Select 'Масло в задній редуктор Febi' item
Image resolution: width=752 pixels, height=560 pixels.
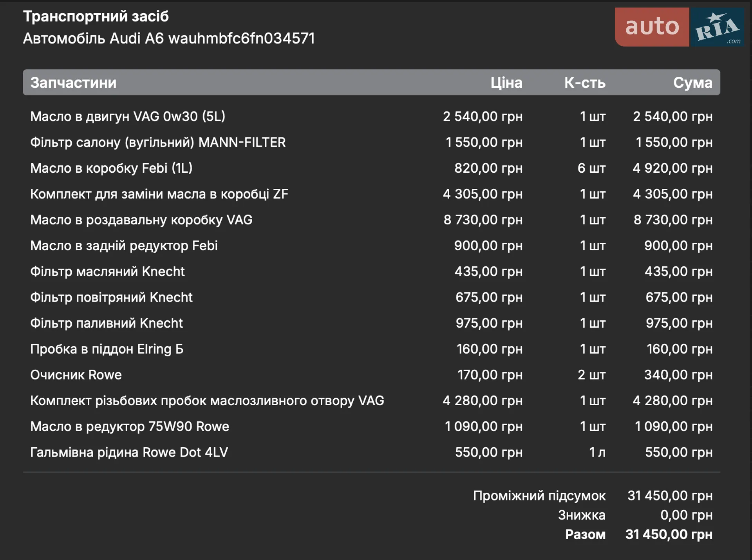(124, 246)
